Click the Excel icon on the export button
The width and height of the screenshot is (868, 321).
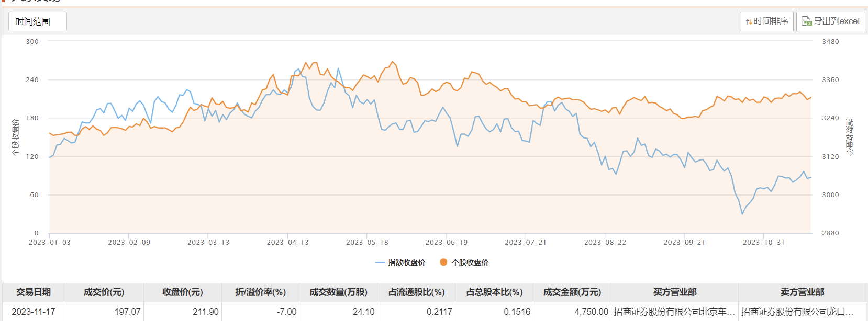click(806, 21)
